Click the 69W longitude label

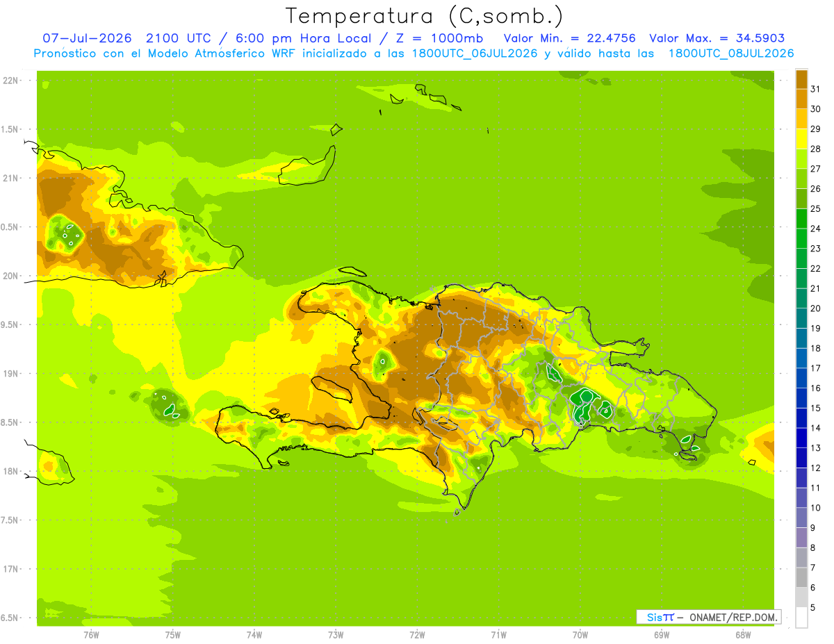(662, 634)
